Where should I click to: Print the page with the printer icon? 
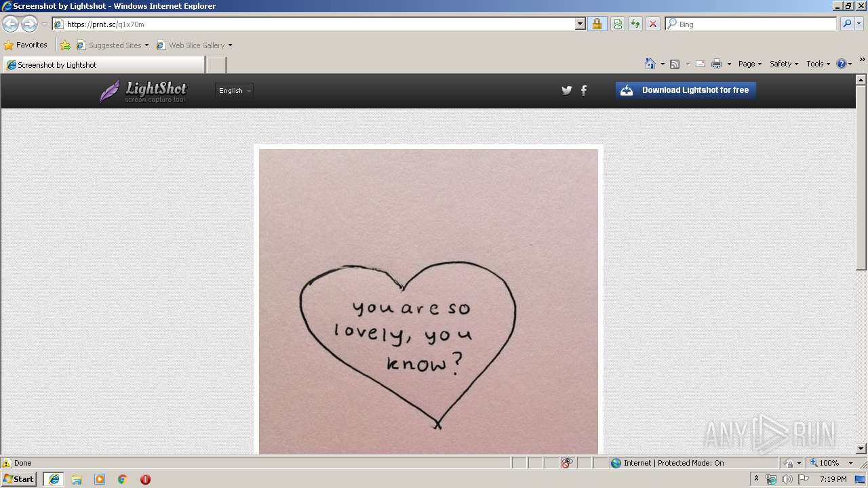pos(717,64)
